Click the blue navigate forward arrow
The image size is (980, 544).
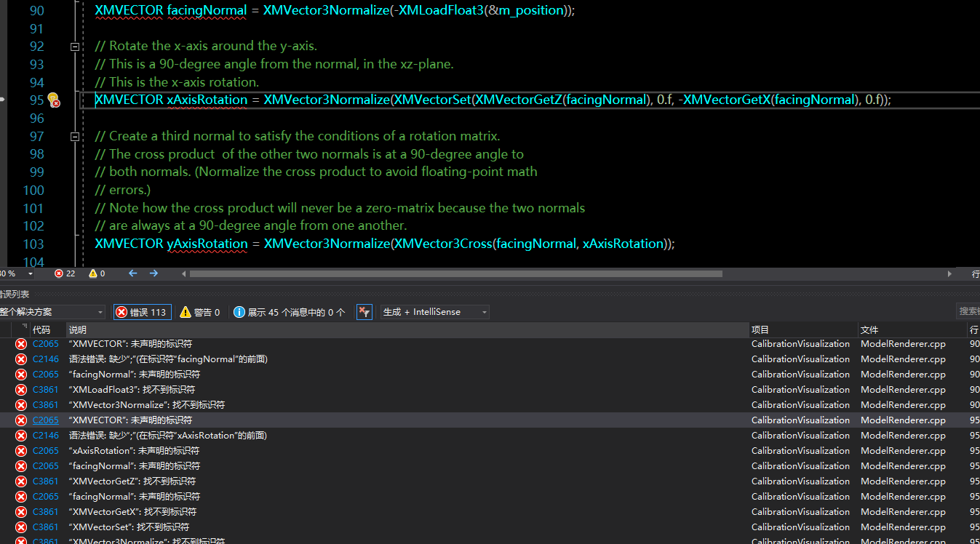[154, 273]
